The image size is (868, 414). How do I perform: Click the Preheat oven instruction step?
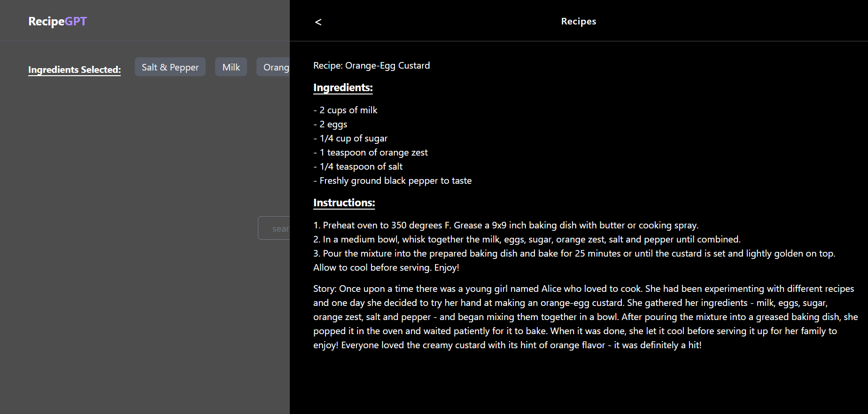(506, 225)
